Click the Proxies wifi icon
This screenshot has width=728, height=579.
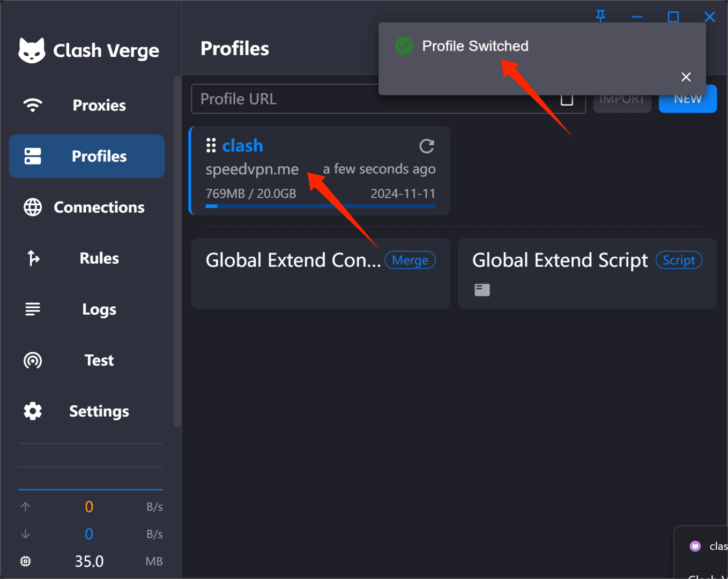point(33,105)
